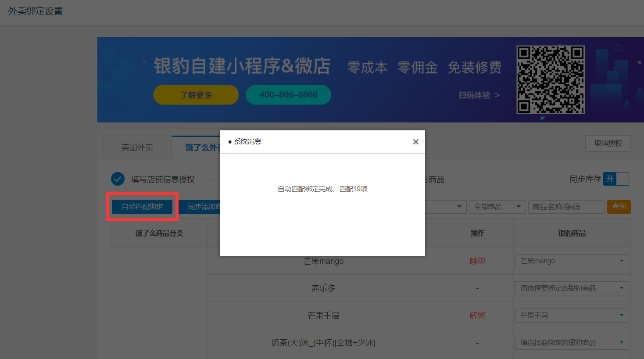Unbind 芒果千层 via its 解绑 link
This screenshot has height=359, width=644.
[477, 316]
